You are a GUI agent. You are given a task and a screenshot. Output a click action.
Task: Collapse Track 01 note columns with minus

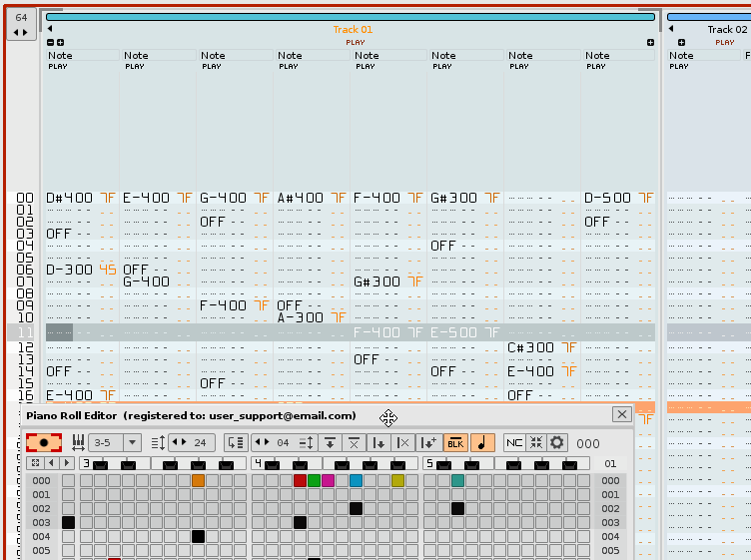point(51,42)
